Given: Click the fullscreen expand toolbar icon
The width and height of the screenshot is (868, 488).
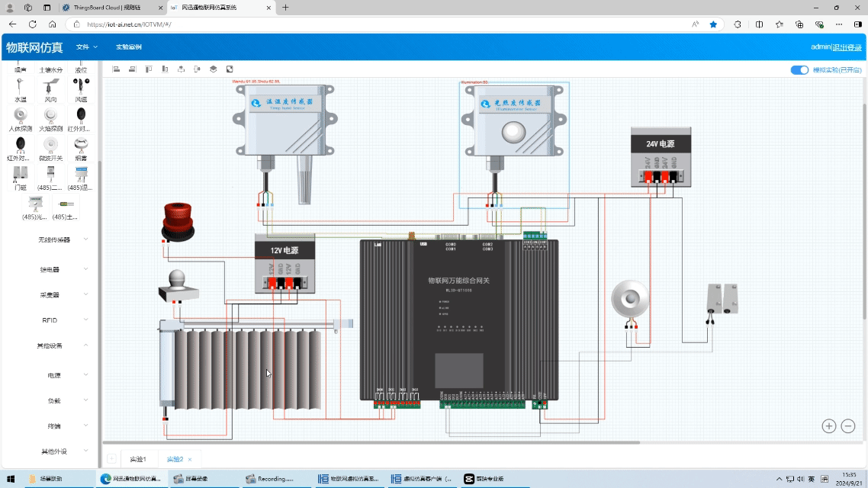Looking at the screenshot, I should 230,69.
